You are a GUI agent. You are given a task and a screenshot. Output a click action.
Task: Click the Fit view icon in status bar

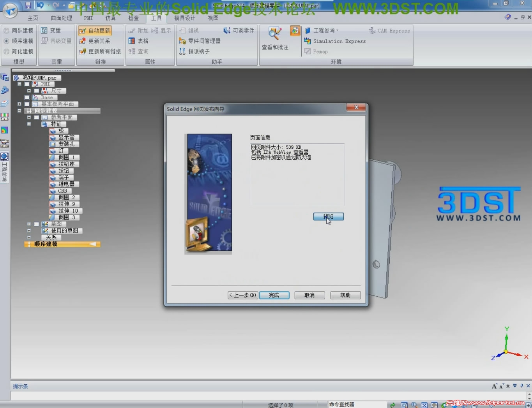424,405
